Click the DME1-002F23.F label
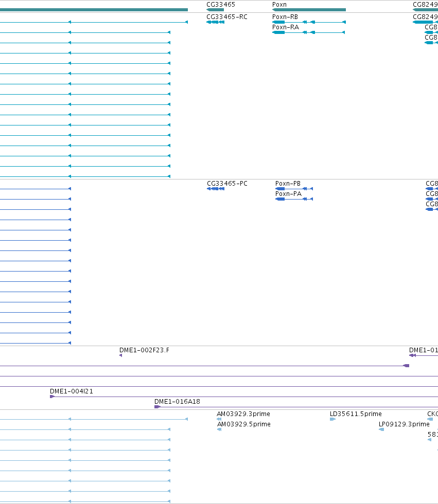 (x=144, y=350)
